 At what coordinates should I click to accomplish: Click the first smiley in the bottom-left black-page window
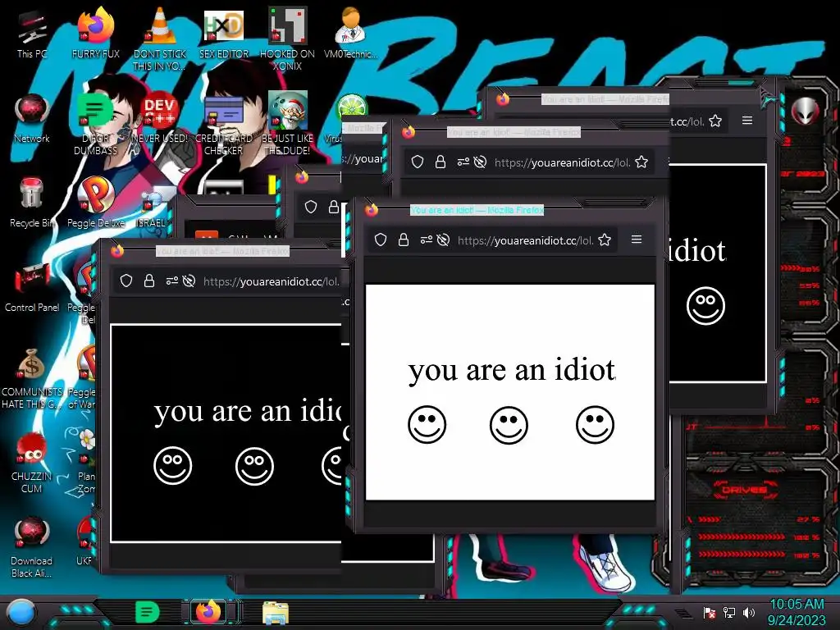(172, 466)
